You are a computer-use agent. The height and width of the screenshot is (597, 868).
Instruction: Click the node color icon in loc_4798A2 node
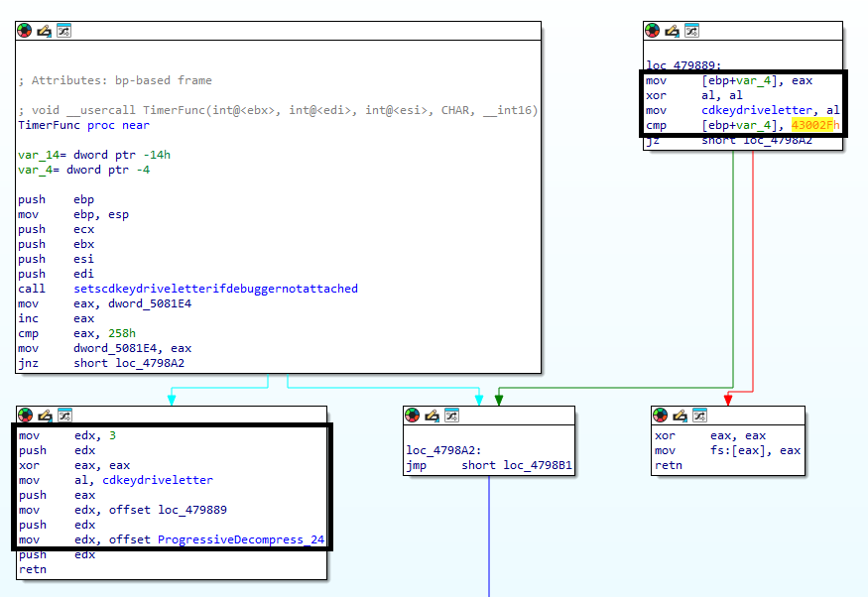[412, 415]
